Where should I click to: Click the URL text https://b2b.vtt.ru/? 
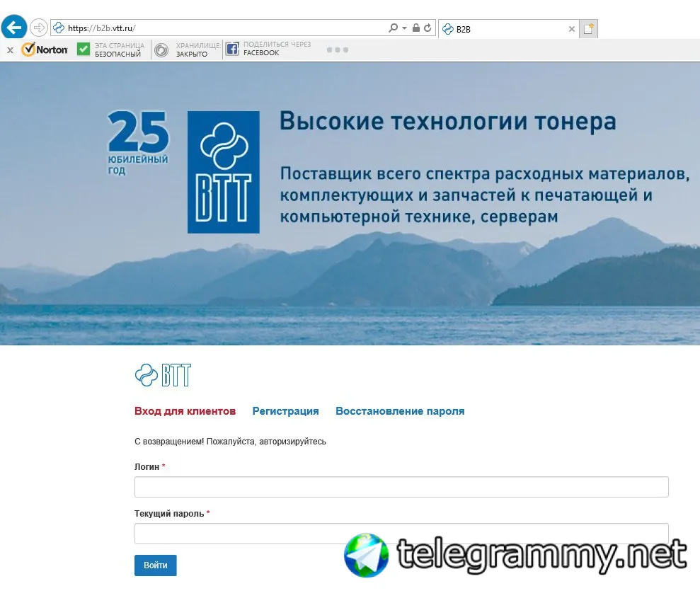[x=101, y=28]
